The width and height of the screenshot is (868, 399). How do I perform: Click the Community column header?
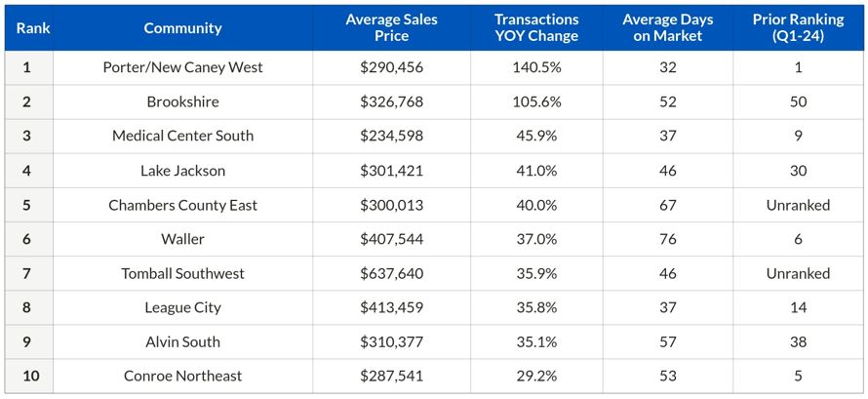pos(182,27)
